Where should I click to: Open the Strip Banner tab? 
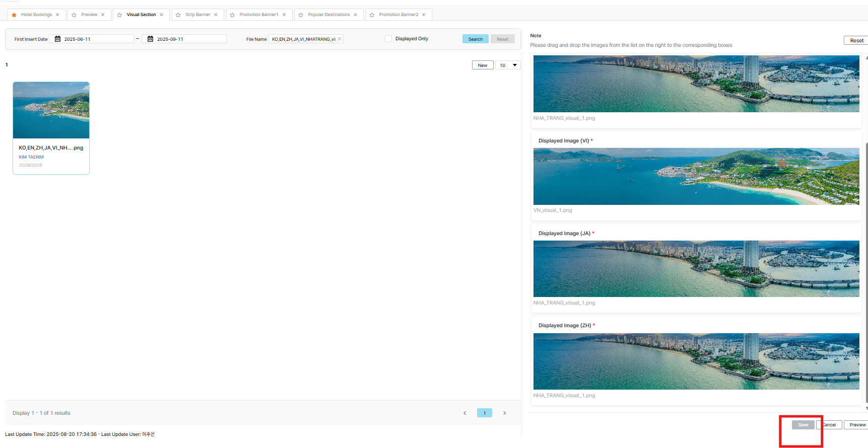[197, 15]
